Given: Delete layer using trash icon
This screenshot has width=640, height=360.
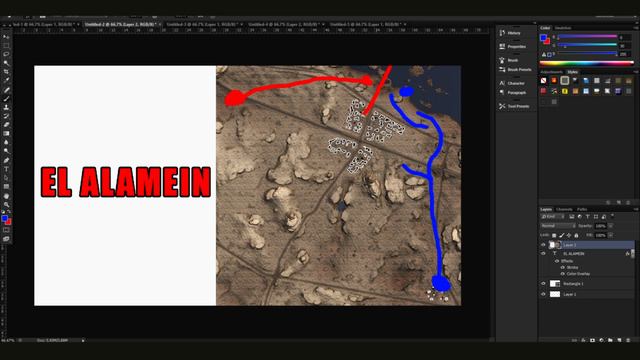Looking at the screenshot, I should pyautogui.click(x=628, y=340).
